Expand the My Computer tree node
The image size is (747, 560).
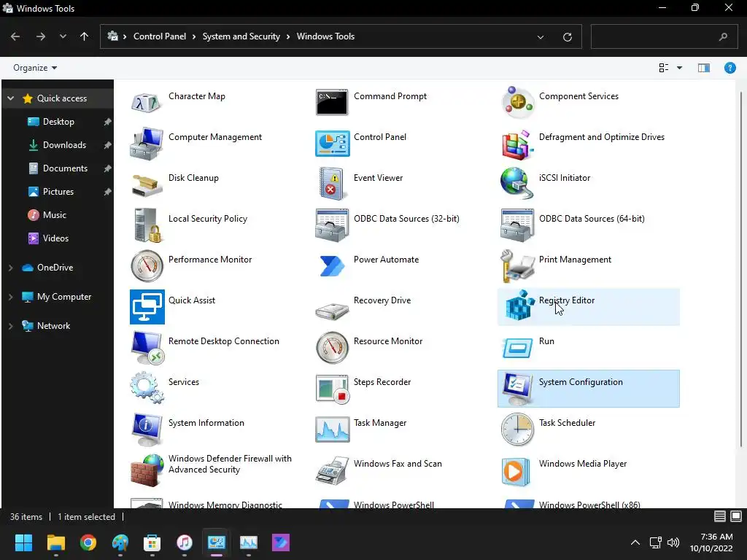coord(10,297)
